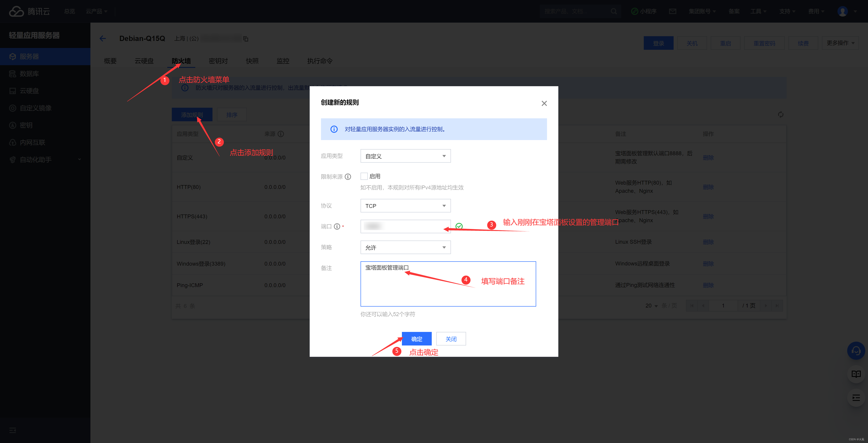Switch to the 概要 tab

pos(110,61)
